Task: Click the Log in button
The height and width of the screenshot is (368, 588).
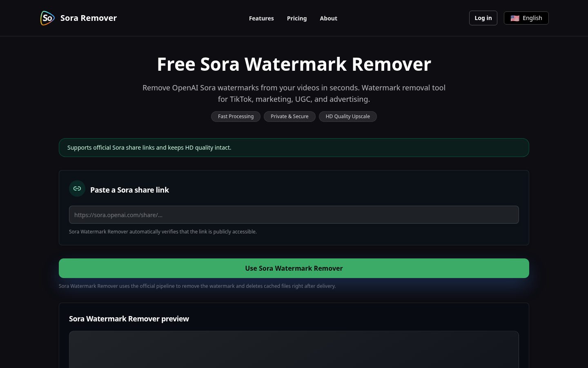Action: click(x=483, y=18)
